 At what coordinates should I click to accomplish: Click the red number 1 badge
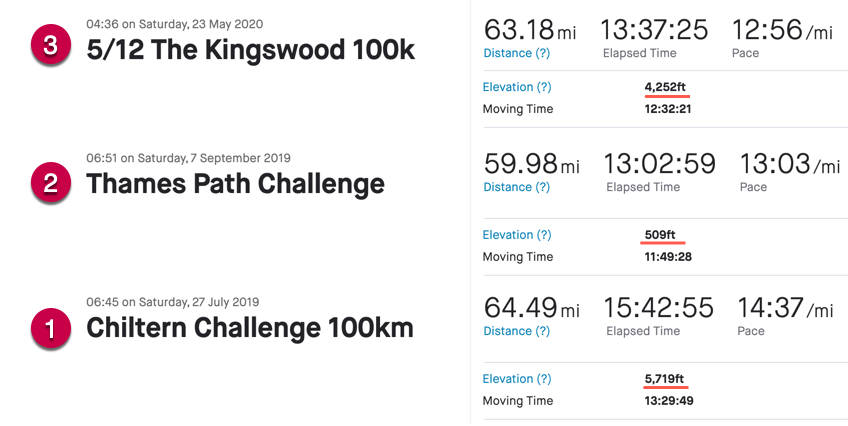[x=50, y=328]
